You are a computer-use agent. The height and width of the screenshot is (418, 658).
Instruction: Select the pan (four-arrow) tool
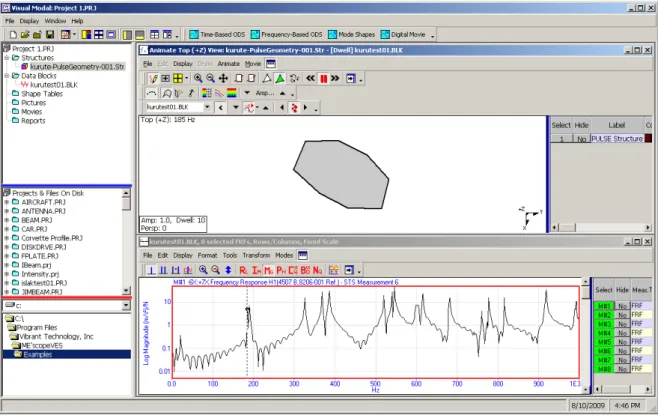(x=223, y=78)
